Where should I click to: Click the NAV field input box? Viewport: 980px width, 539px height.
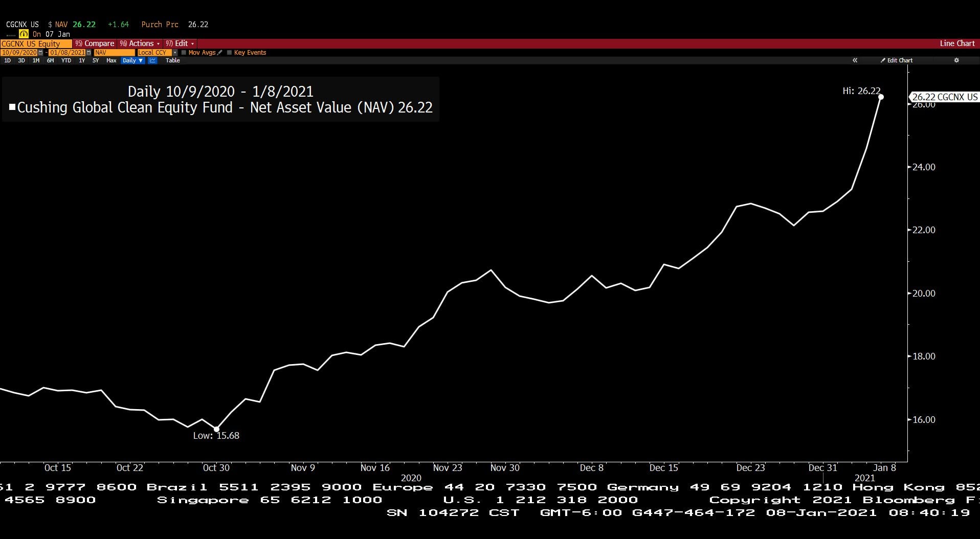tap(114, 53)
